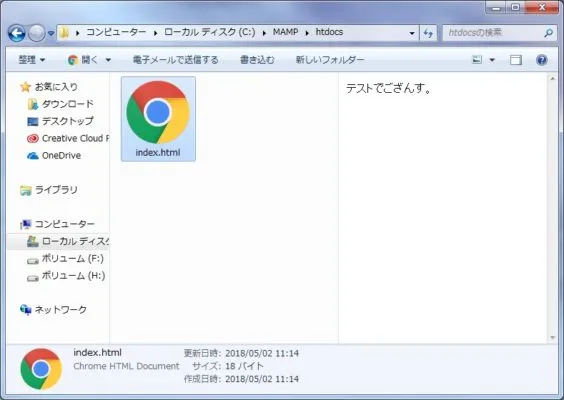Click the 作成日時 value in details pane
This screenshot has width=564, height=400.
point(262,379)
